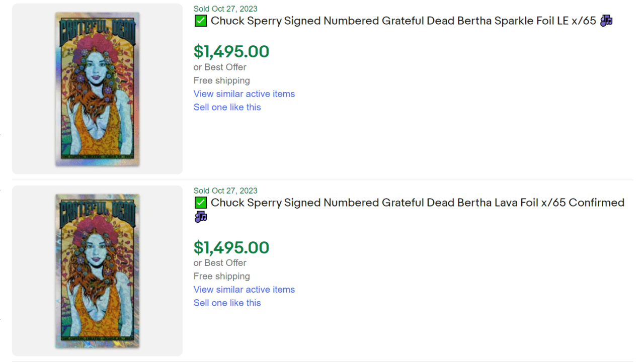The height and width of the screenshot is (362, 644).
Task: Click Sold Oct 27, 2023 above Lava Foil
Action: point(225,191)
